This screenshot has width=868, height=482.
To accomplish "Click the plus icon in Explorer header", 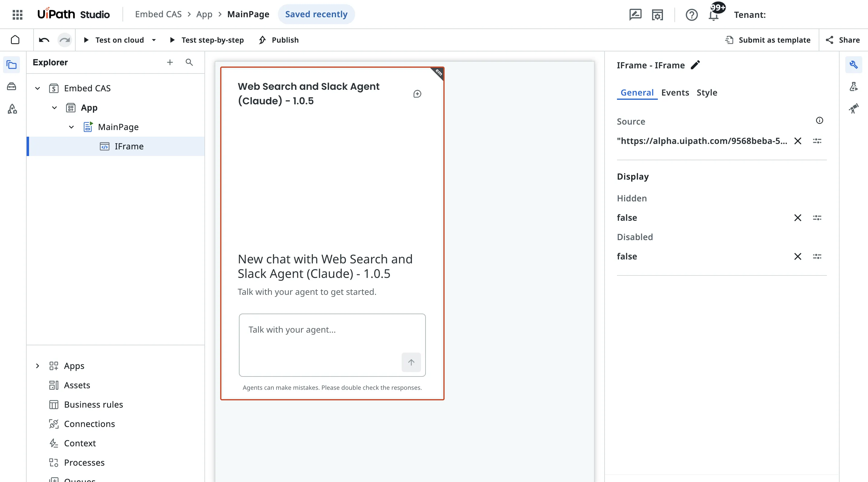I will click(x=170, y=62).
